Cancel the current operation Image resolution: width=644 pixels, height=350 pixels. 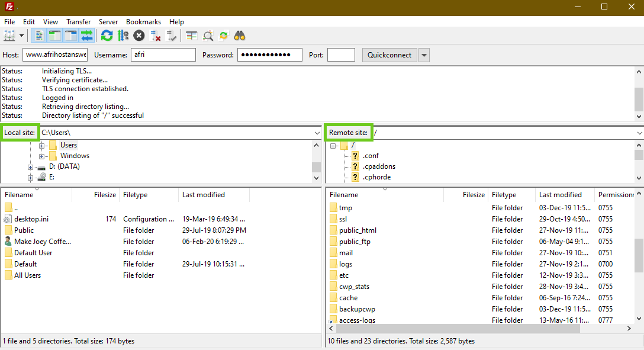coord(139,36)
